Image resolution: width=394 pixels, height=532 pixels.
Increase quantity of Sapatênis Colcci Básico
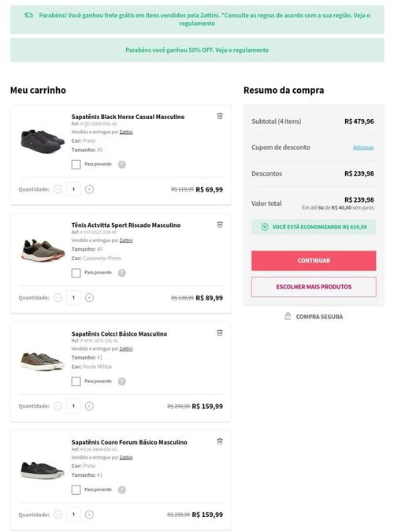tap(89, 406)
